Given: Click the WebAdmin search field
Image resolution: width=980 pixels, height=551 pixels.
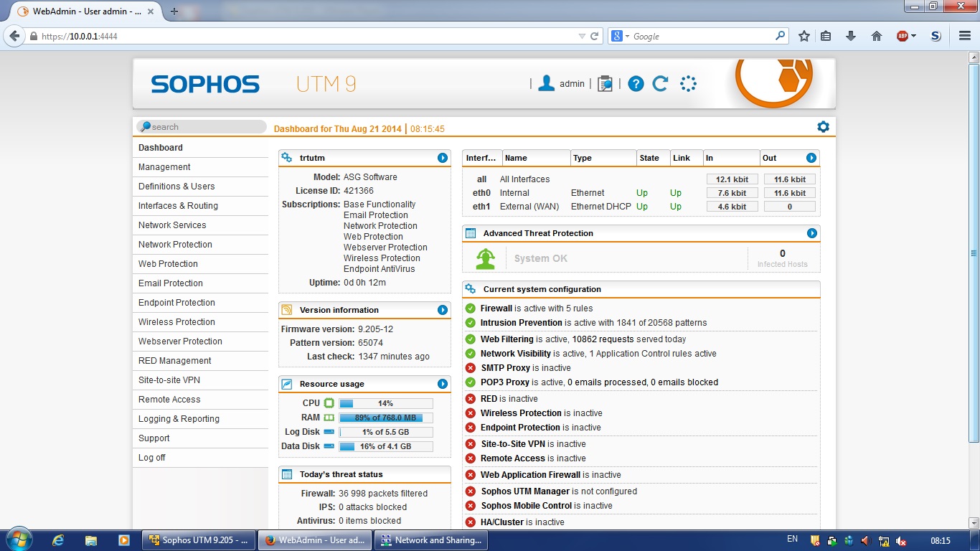Looking at the screenshot, I should pyautogui.click(x=202, y=127).
